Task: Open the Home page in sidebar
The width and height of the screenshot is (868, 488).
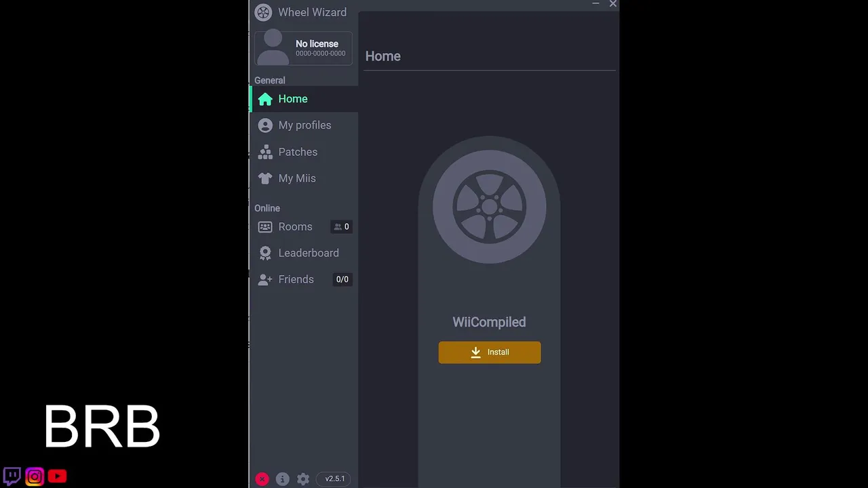Action: pos(304,99)
